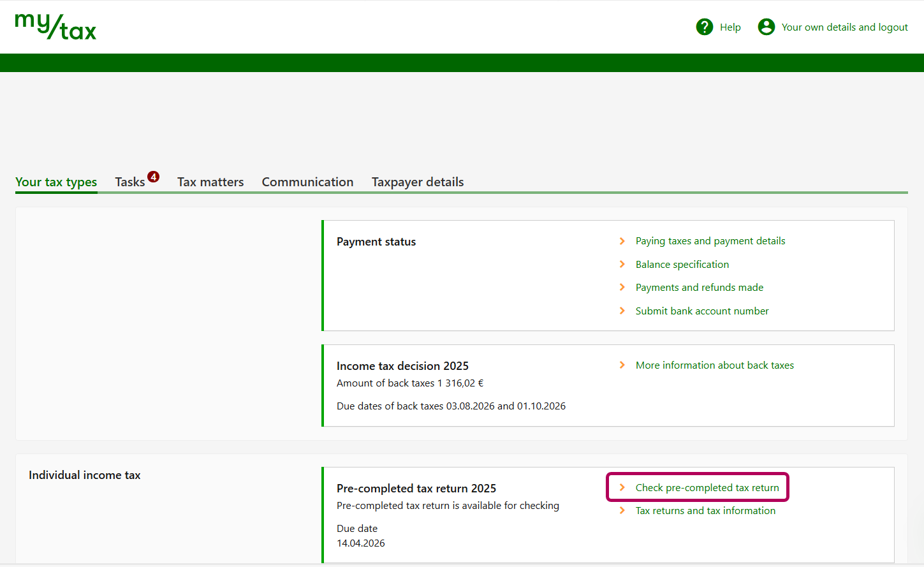The height and width of the screenshot is (567, 924).
Task: Open Your own details and logout
Action: tap(844, 27)
